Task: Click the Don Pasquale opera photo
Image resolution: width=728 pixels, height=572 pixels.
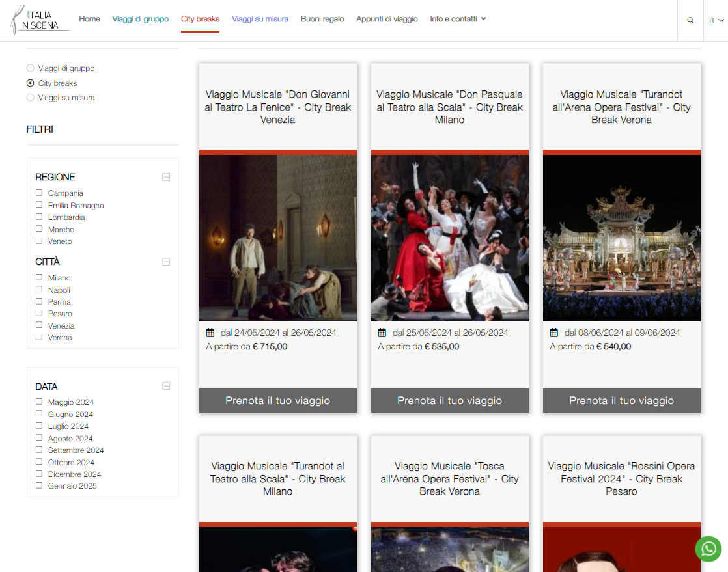Action: [x=449, y=238]
